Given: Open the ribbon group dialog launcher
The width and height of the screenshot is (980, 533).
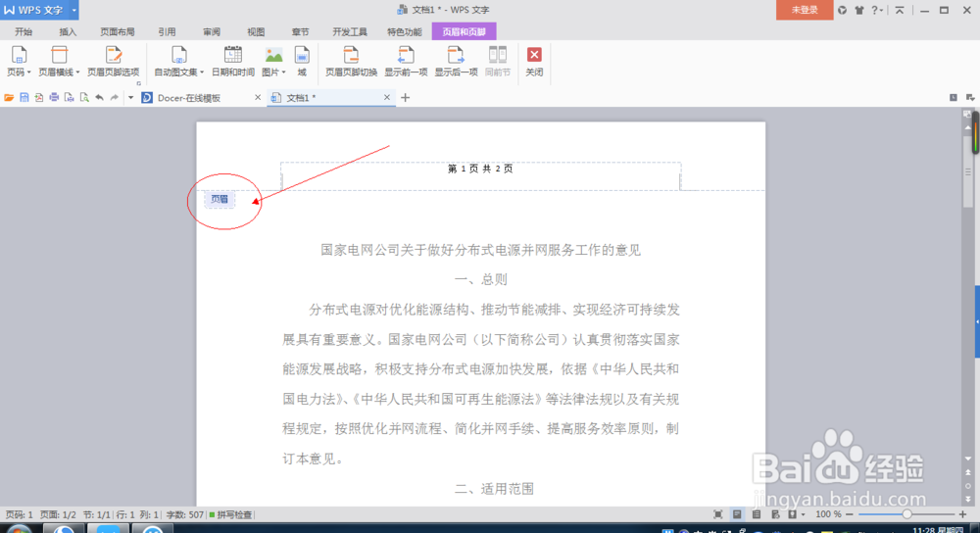Looking at the screenshot, I should click(x=139, y=83).
